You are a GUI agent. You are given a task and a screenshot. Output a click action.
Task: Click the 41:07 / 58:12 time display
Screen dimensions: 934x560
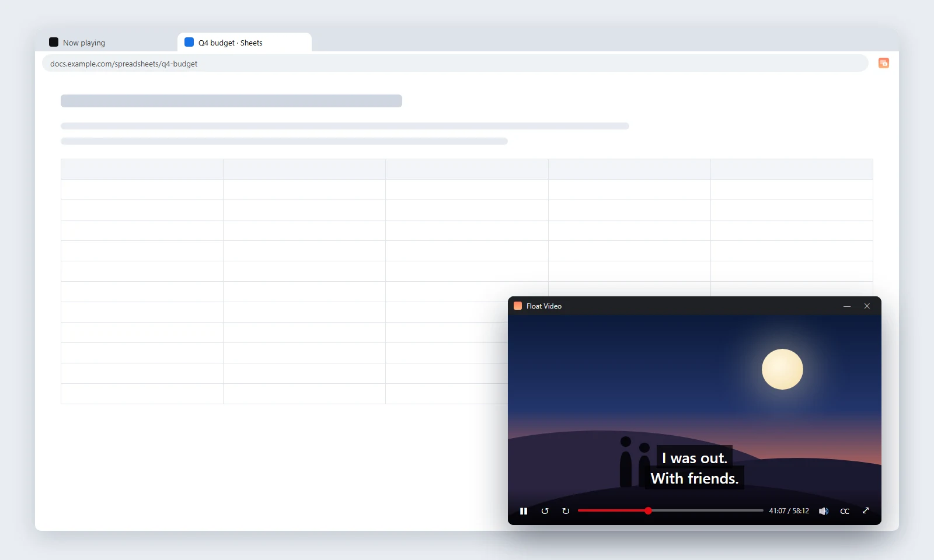click(x=789, y=511)
